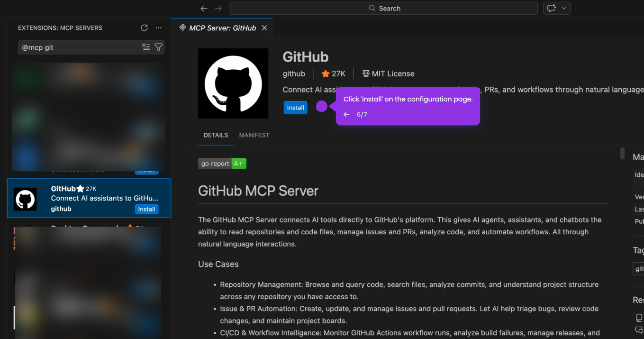The image size is (644, 339).
Task: Click the 'go report A+' badge
Action: point(222,164)
